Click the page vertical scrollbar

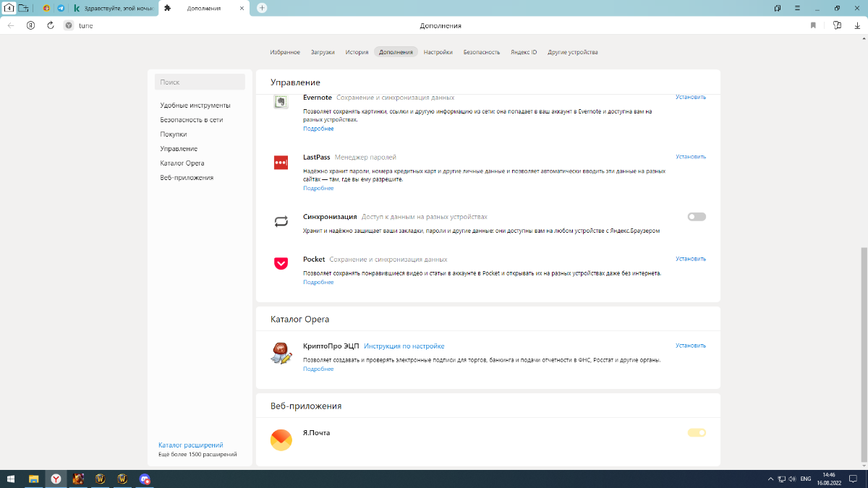[x=864, y=354]
